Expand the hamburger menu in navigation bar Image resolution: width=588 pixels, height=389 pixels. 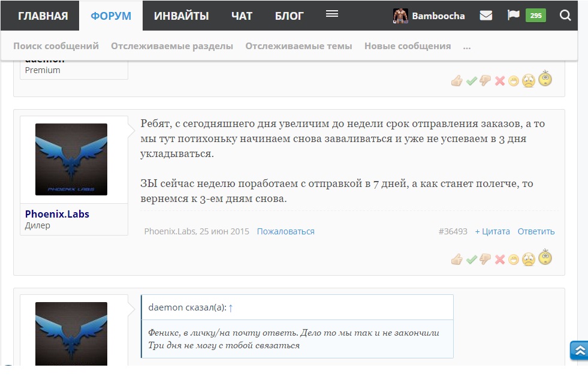(332, 14)
